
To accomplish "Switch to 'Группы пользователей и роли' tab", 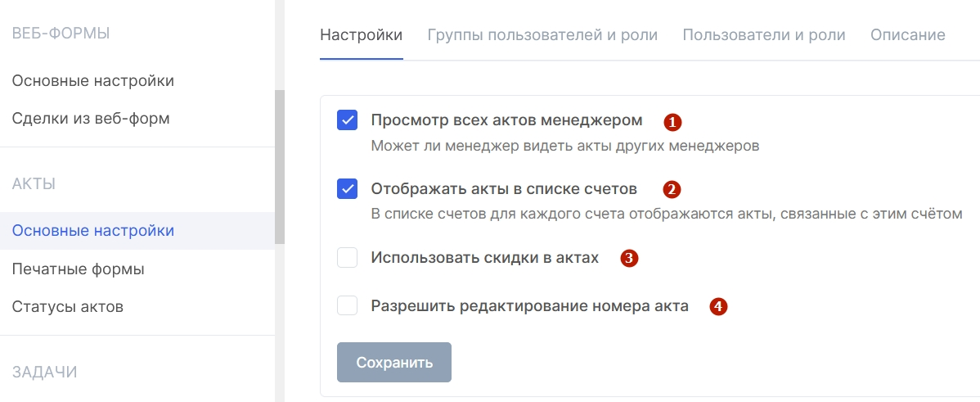I will click(542, 34).
